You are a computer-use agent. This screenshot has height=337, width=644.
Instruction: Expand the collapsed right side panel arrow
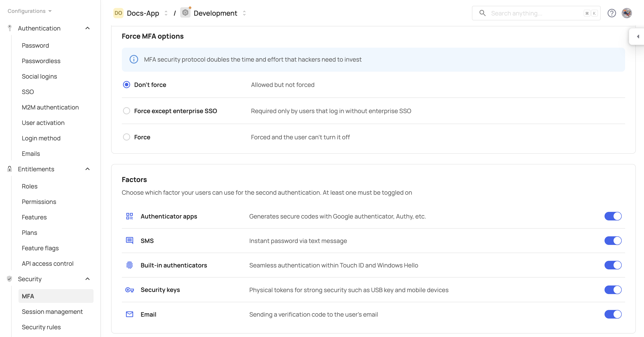coord(638,36)
